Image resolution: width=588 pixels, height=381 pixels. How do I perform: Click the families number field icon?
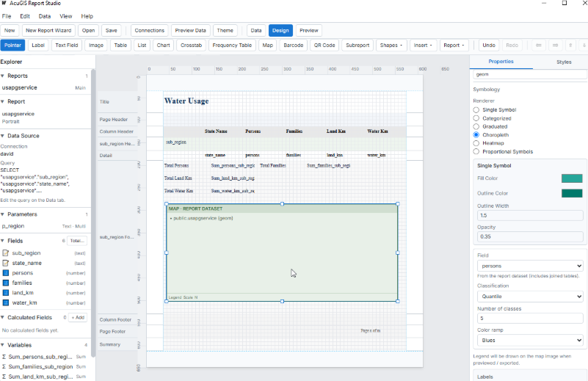(6, 283)
